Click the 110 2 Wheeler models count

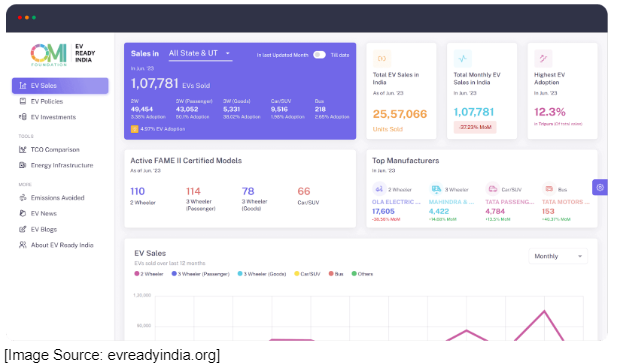tap(137, 191)
